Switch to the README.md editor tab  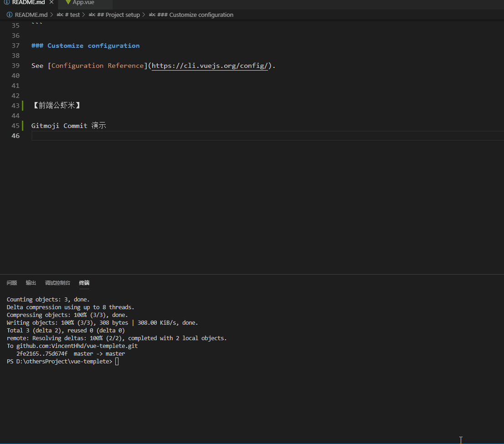pyautogui.click(x=29, y=3)
